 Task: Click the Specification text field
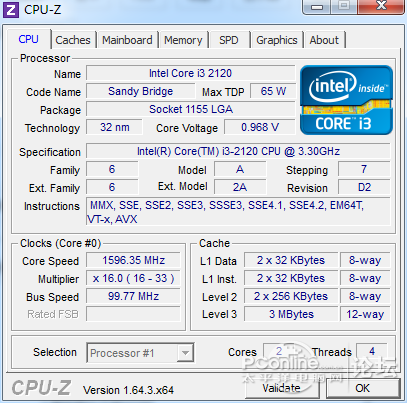coord(238,151)
